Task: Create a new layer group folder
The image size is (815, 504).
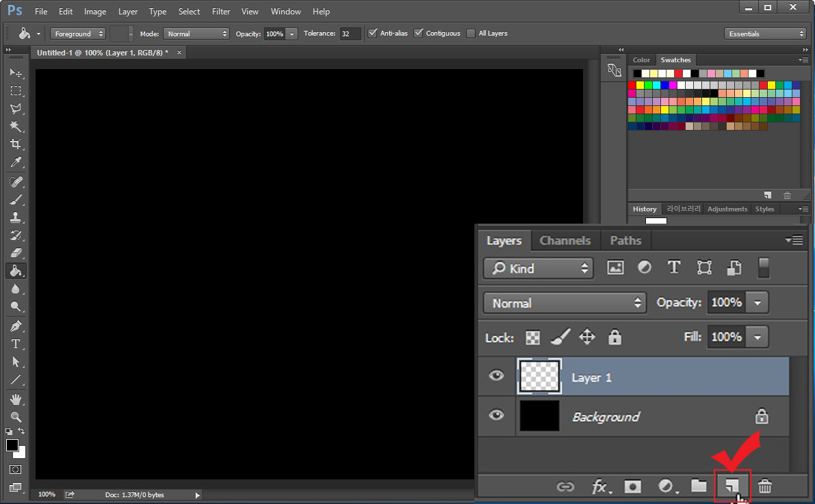Action: [x=699, y=486]
